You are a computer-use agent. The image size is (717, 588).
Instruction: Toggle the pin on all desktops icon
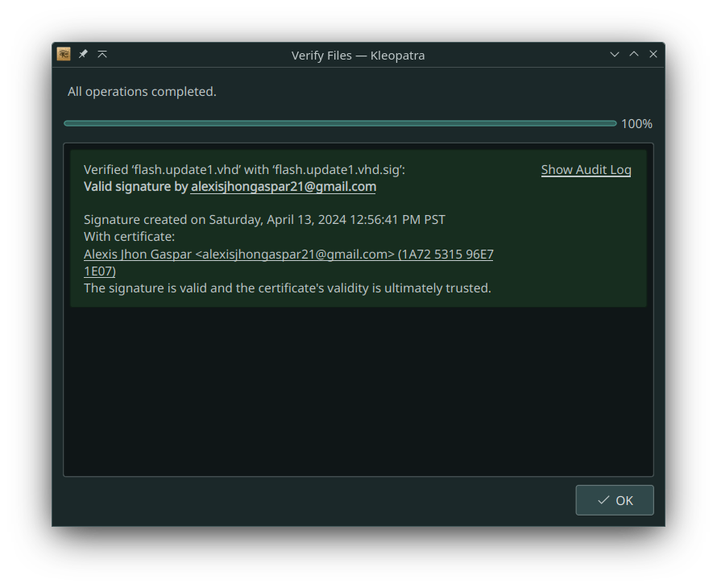point(83,55)
